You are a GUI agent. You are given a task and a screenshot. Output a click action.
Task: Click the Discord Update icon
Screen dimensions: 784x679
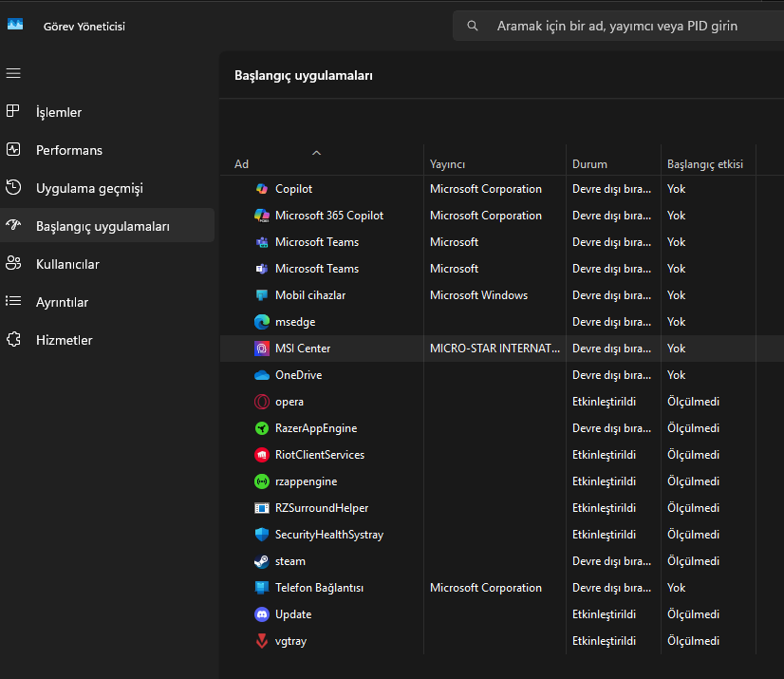(262, 614)
